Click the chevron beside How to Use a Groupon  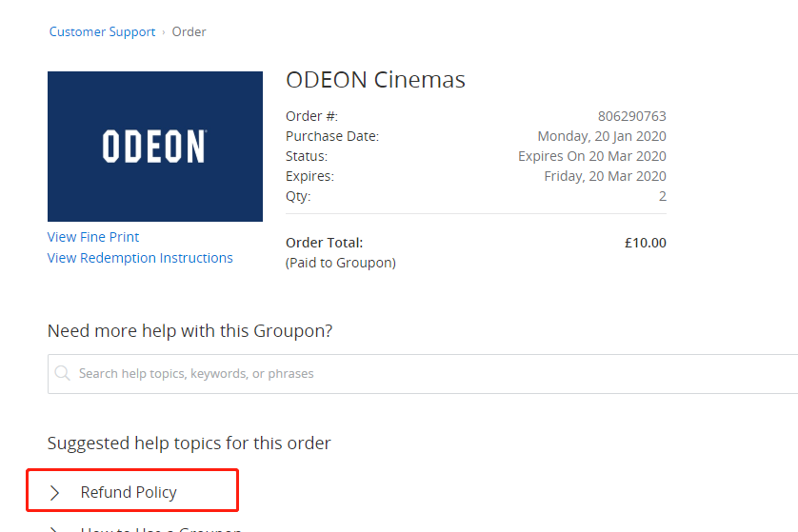tap(54, 529)
